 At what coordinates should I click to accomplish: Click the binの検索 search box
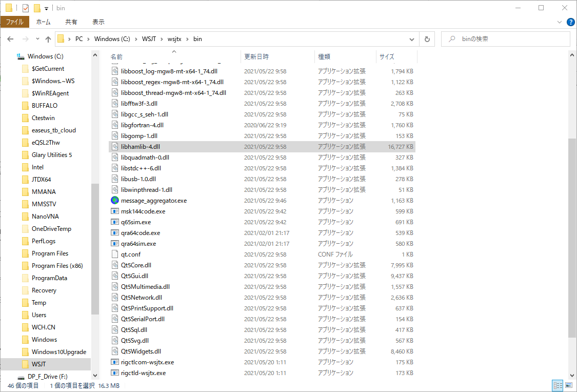tap(506, 39)
